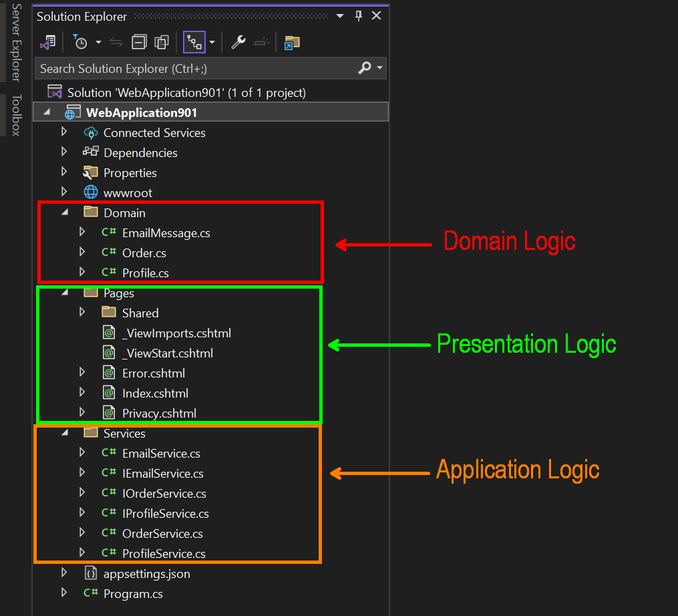
Task: Click Sync with Active Document icon
Action: pyautogui.click(x=116, y=42)
